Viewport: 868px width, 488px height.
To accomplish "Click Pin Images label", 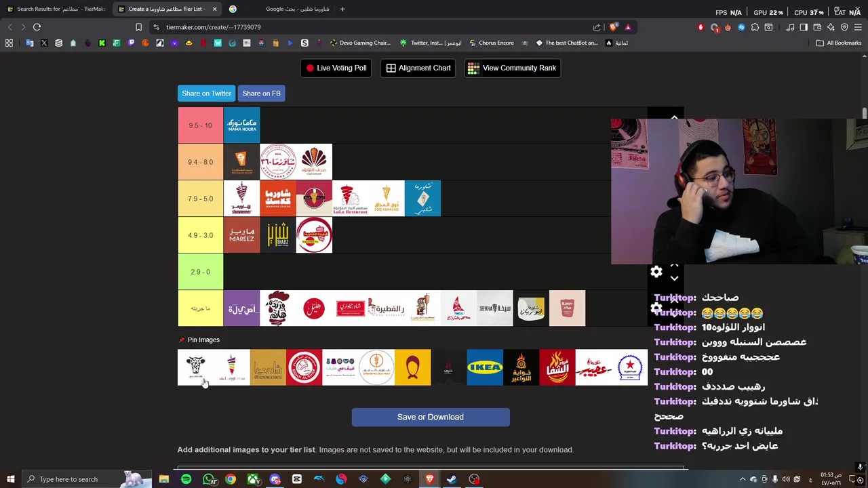I will click(203, 340).
